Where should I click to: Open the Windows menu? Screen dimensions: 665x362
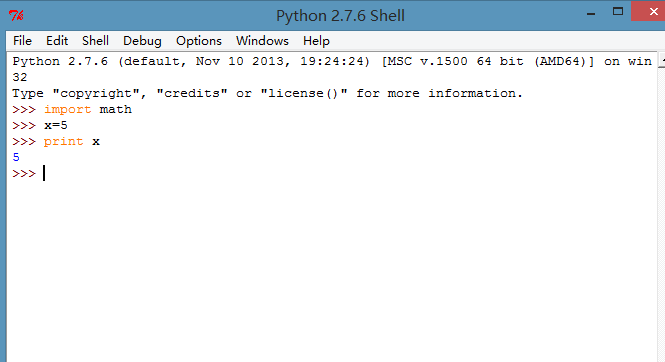pos(262,41)
